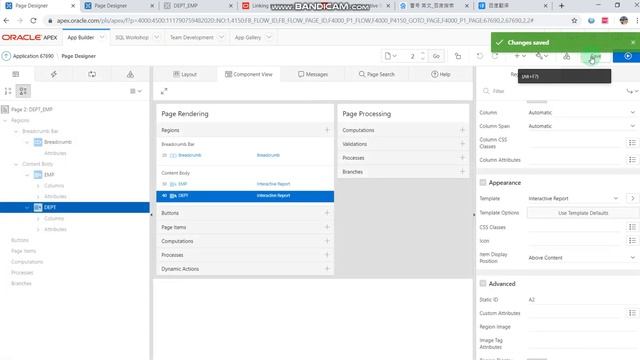Select the Breadcrumb region in tree

click(x=58, y=142)
